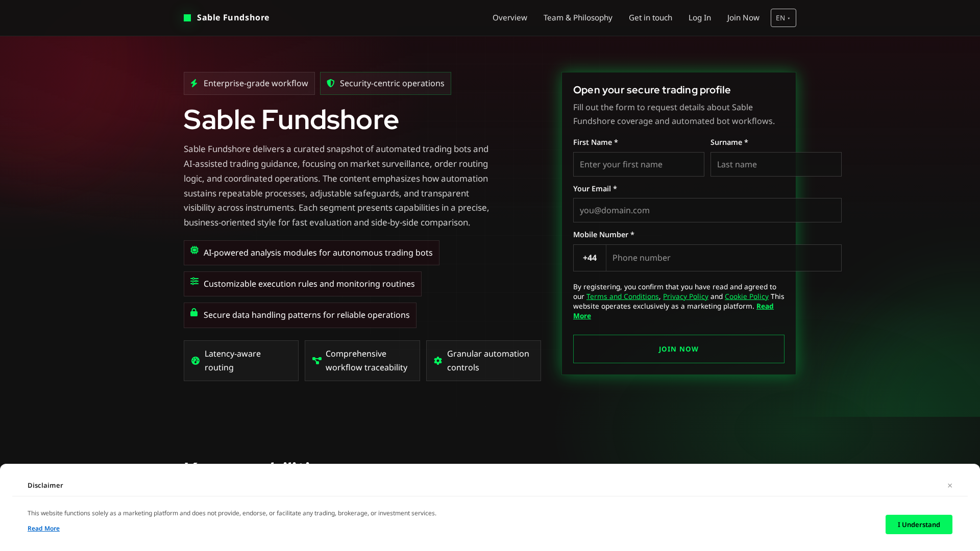Click the padlock icon beside secure data handling
Screen dimensions: 980x551
194,312
